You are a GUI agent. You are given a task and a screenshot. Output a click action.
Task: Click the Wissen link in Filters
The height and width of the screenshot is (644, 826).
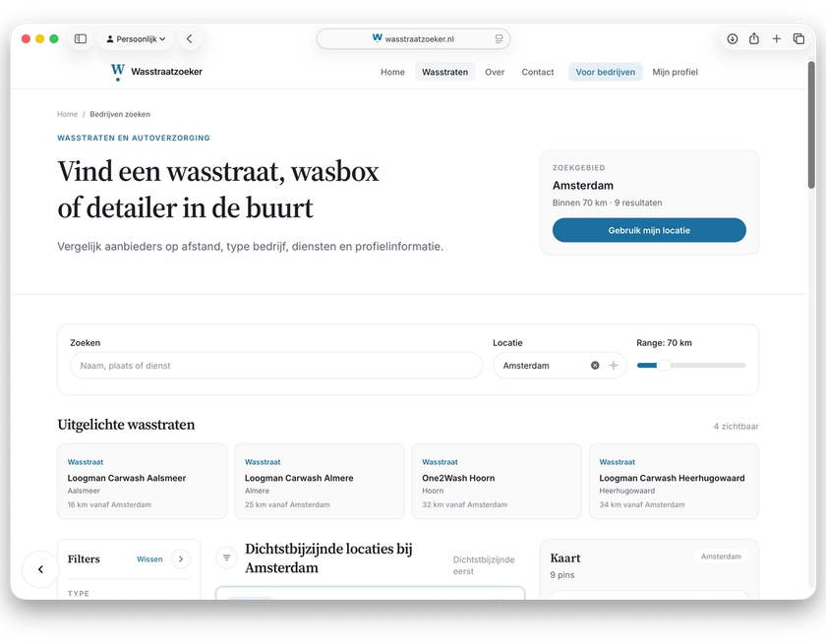coord(149,559)
